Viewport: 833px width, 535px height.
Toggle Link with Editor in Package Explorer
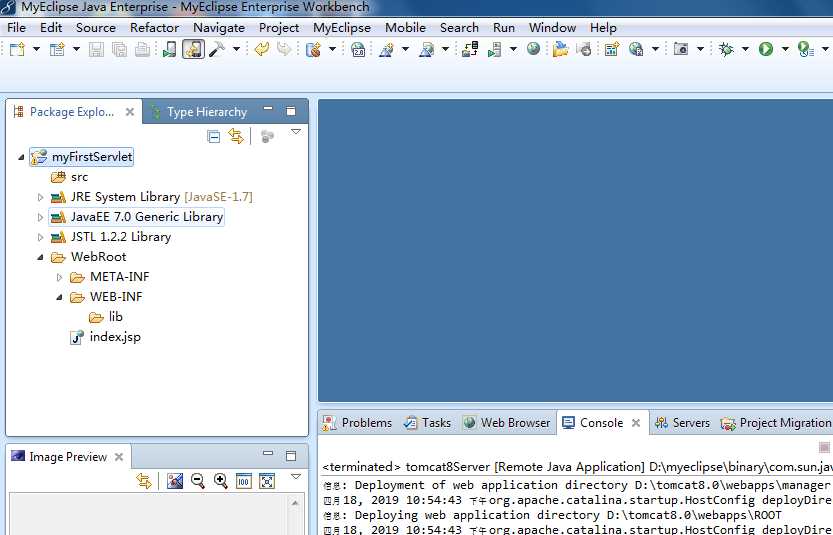point(236,137)
